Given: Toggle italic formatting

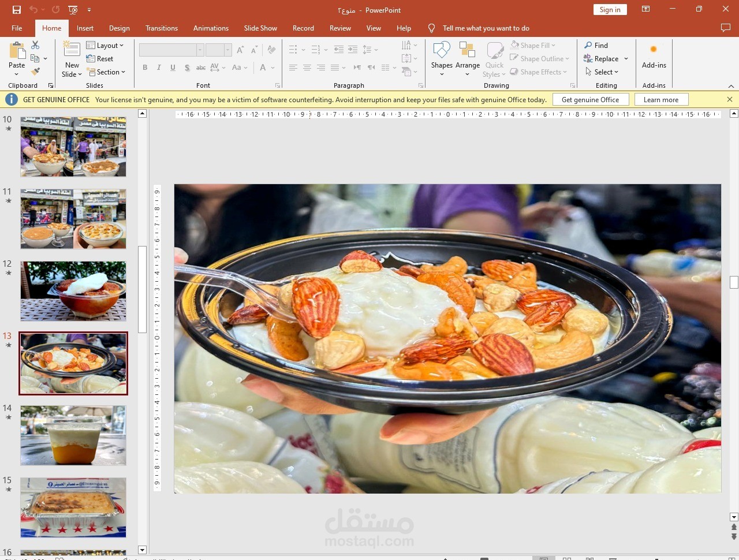Looking at the screenshot, I should (x=158, y=68).
